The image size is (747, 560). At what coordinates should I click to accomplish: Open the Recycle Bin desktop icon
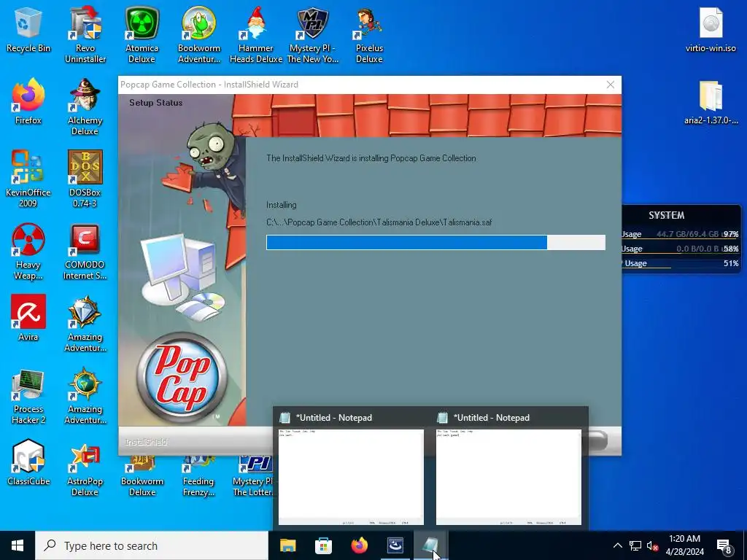[x=28, y=31]
